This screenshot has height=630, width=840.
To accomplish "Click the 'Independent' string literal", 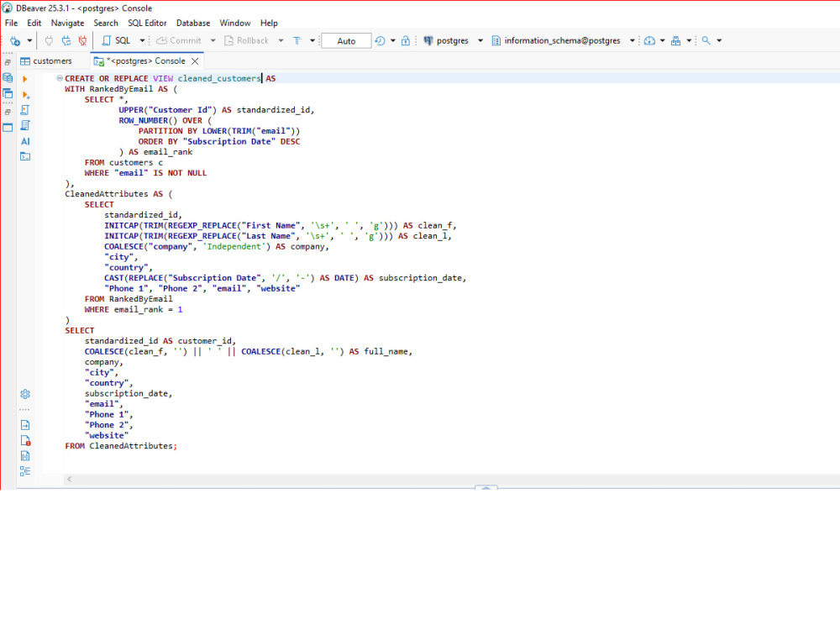I will [234, 246].
